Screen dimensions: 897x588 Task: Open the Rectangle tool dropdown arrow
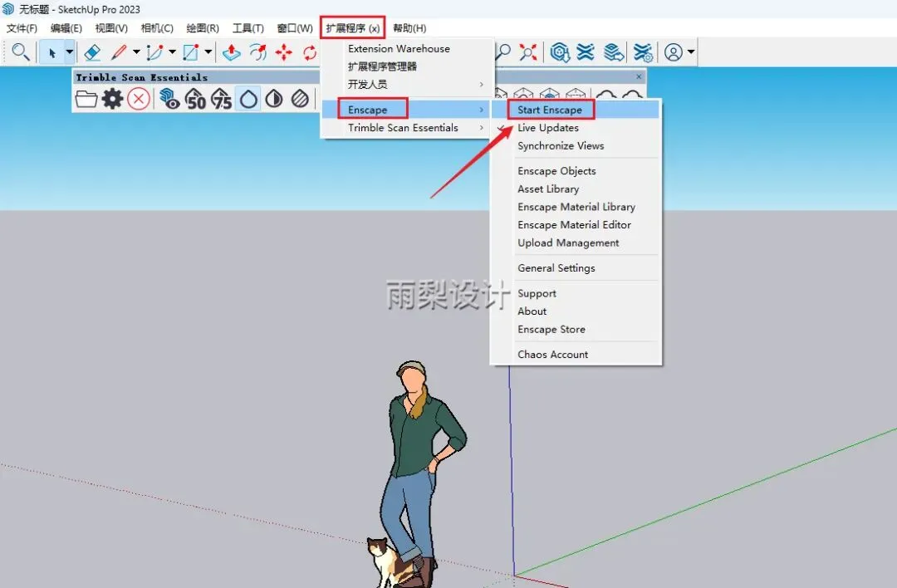click(208, 52)
